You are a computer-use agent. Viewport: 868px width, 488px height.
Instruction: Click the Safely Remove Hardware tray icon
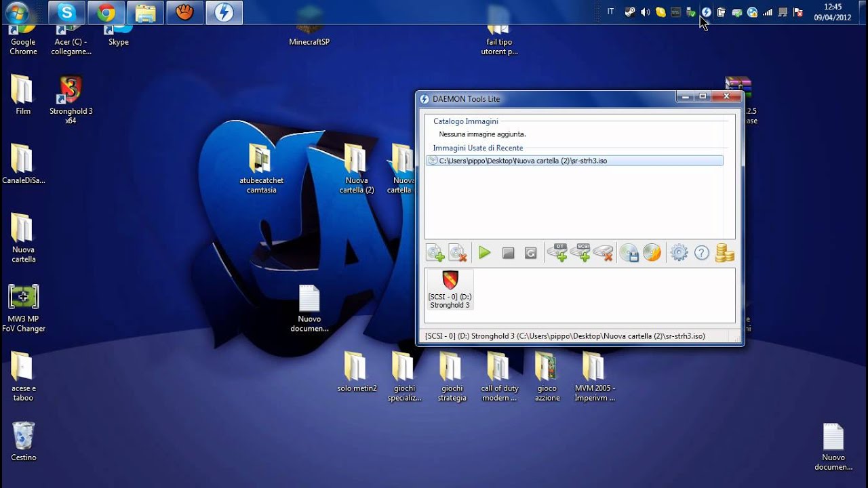(691, 12)
